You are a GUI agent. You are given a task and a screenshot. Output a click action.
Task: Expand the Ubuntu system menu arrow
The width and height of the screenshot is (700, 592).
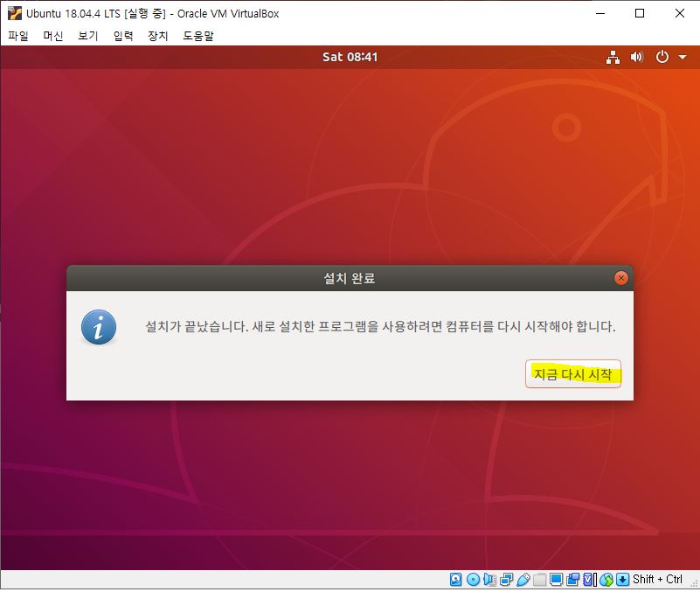pos(683,57)
